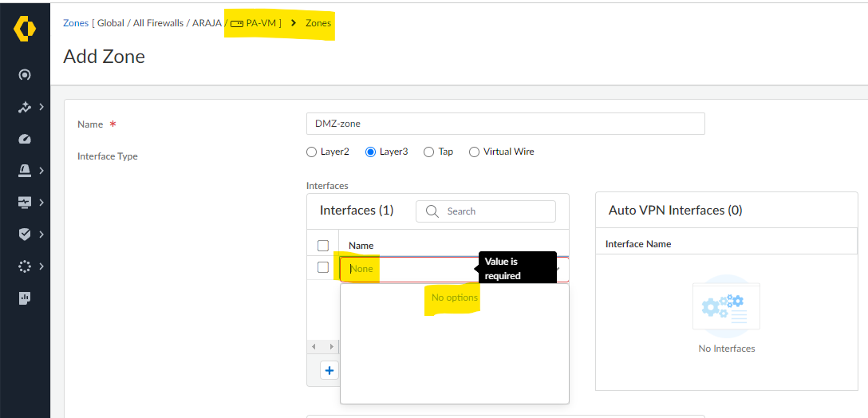Check the select-all box beside Name header
The width and height of the screenshot is (868, 418).
coord(323,246)
